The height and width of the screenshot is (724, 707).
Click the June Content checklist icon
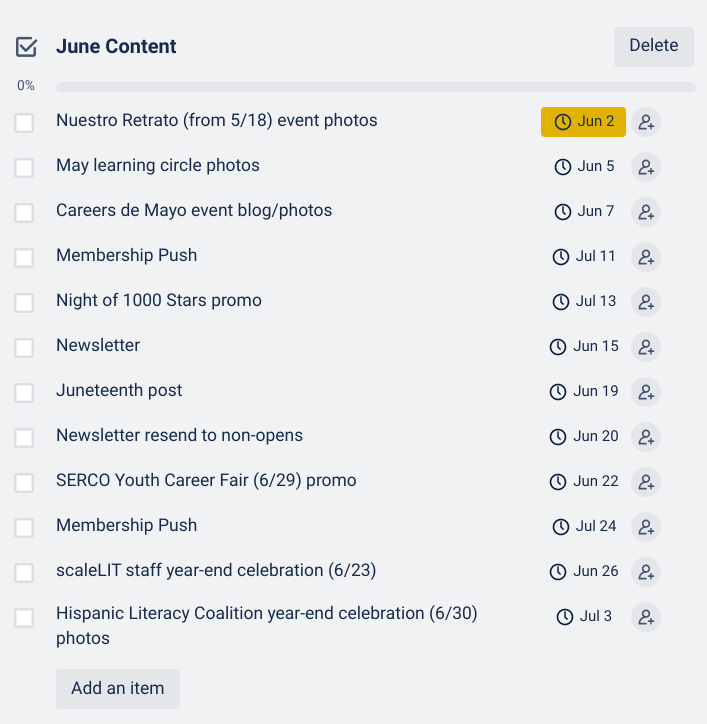pyautogui.click(x=26, y=47)
